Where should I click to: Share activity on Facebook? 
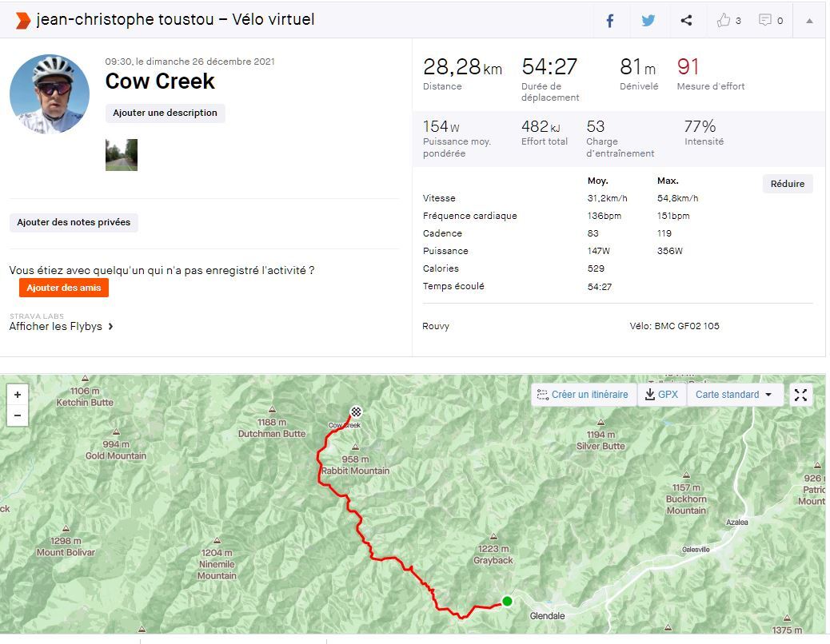[609, 21]
